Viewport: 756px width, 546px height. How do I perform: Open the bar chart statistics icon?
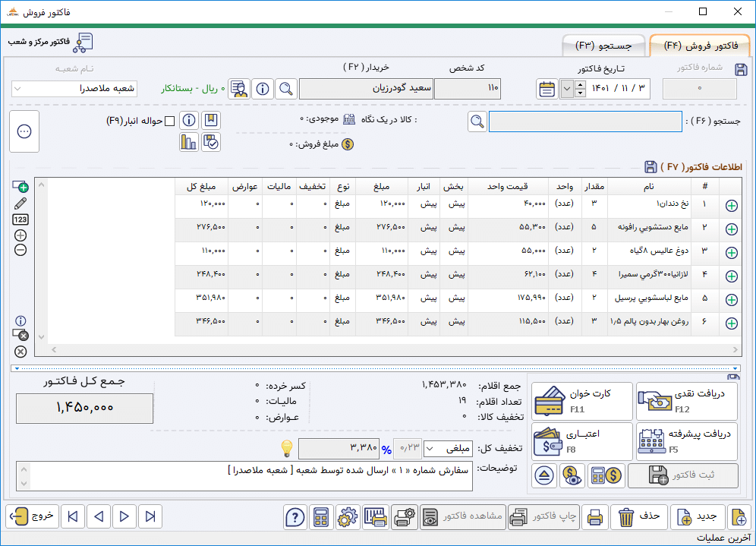coord(188,142)
